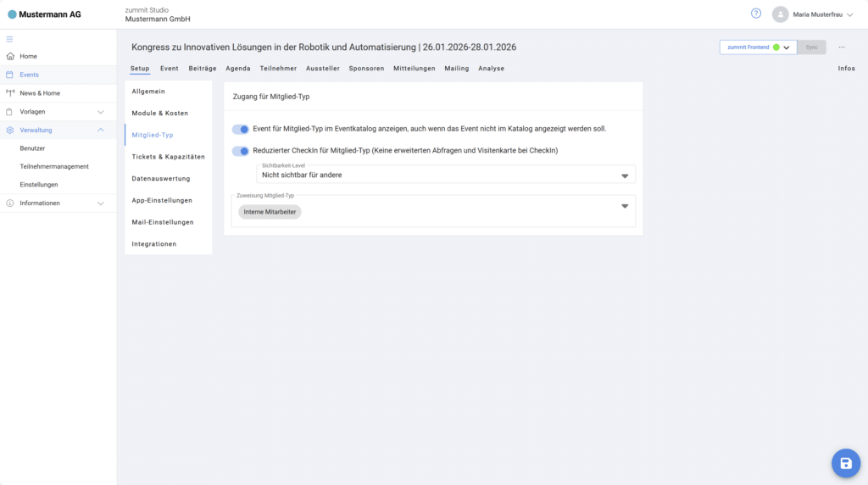868x485 pixels.
Task: Open the Teilnehmer tab
Action: [278, 68]
